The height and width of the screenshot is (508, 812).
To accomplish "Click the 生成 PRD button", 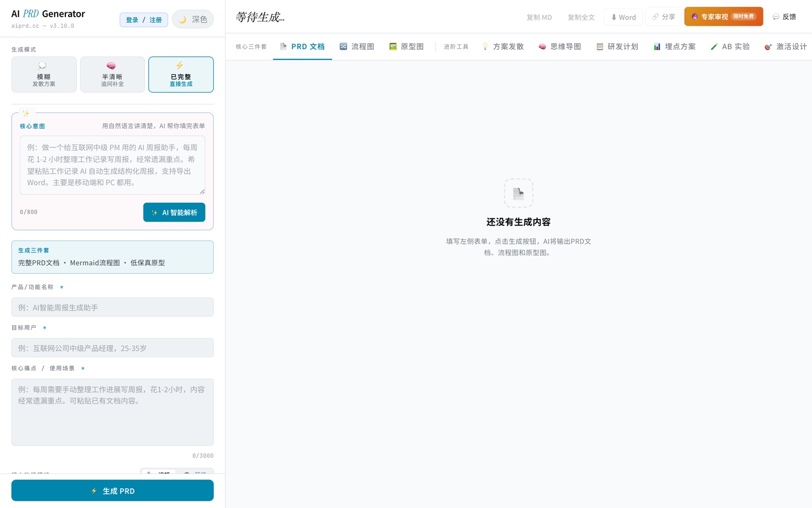I will click(112, 490).
